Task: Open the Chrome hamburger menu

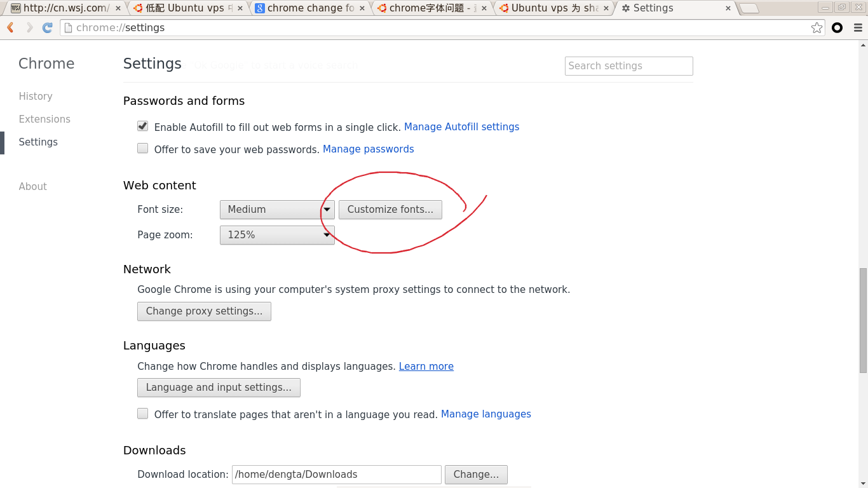Action: 857,27
